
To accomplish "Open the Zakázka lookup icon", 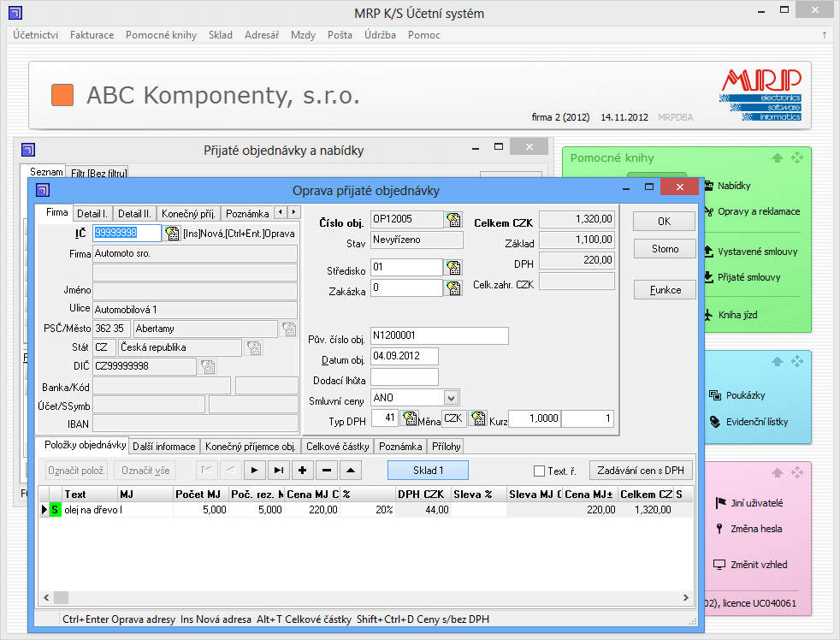I will (453, 288).
